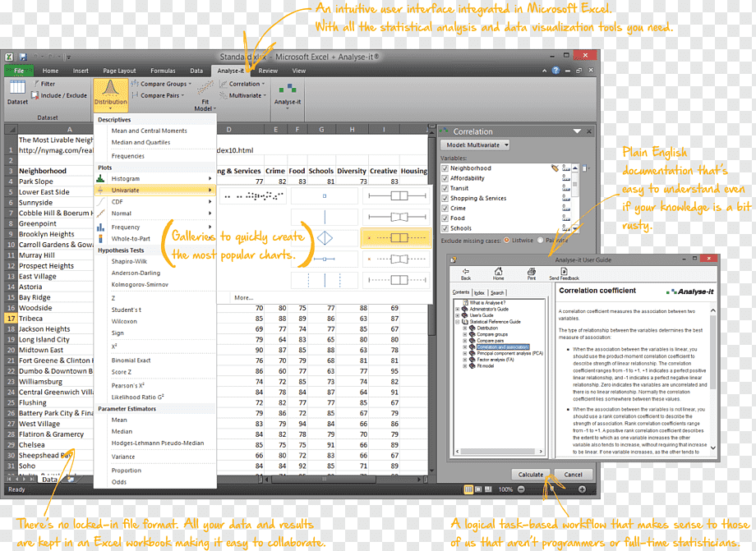Select the highlighted box plot gallery thumbnail

pyautogui.click(x=396, y=238)
